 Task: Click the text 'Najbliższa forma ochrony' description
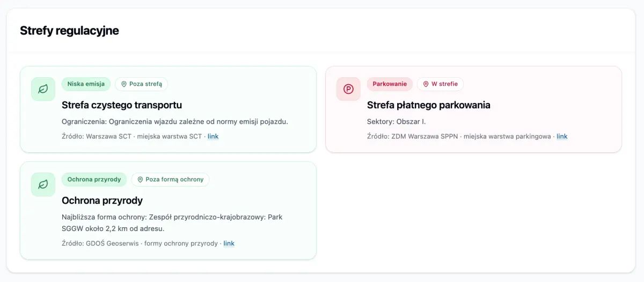(172, 222)
